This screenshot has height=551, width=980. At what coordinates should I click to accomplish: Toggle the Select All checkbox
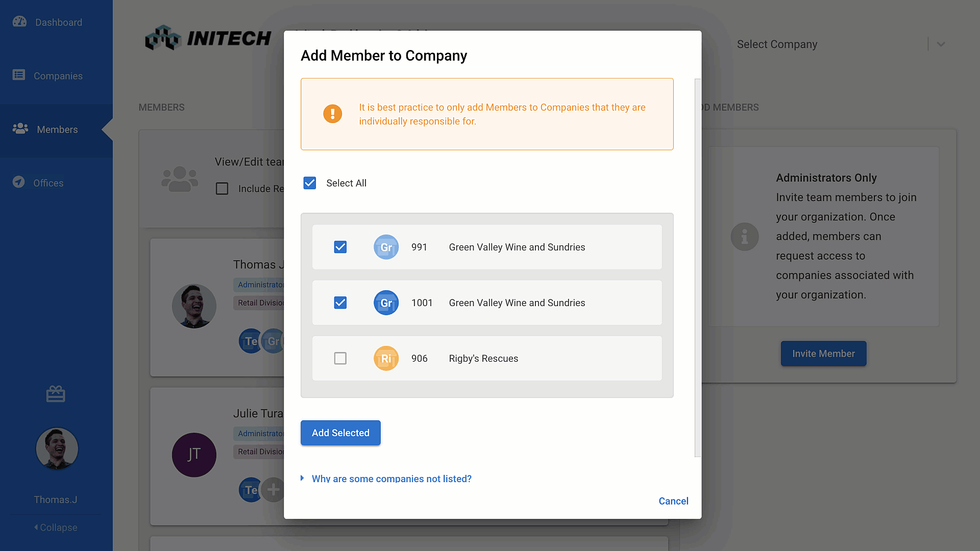310,183
